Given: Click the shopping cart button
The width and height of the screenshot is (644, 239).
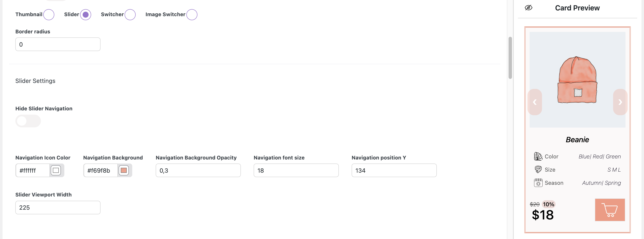Looking at the screenshot, I should [x=610, y=210].
